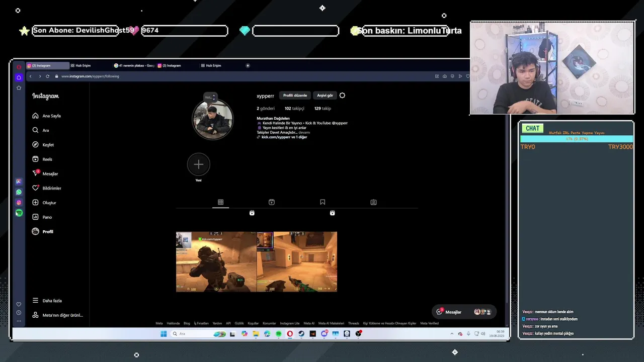
Task: Open Keşfet explore page
Action: (43, 145)
